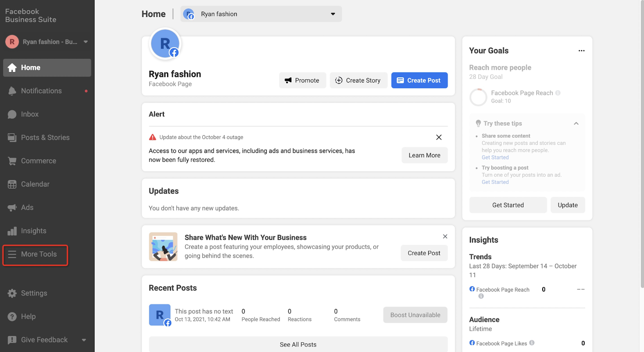Viewport: 644px width, 352px height.
Task: Open the Ads section
Action: coord(47,208)
